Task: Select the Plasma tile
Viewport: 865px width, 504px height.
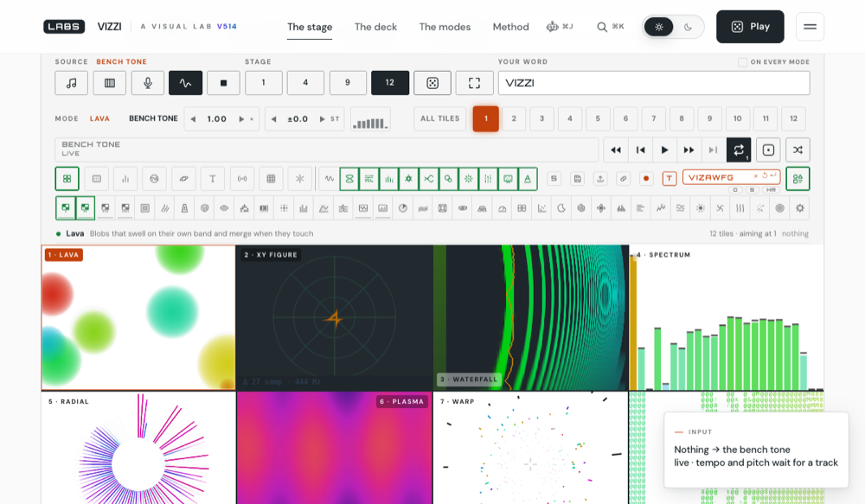Action: 334,448
